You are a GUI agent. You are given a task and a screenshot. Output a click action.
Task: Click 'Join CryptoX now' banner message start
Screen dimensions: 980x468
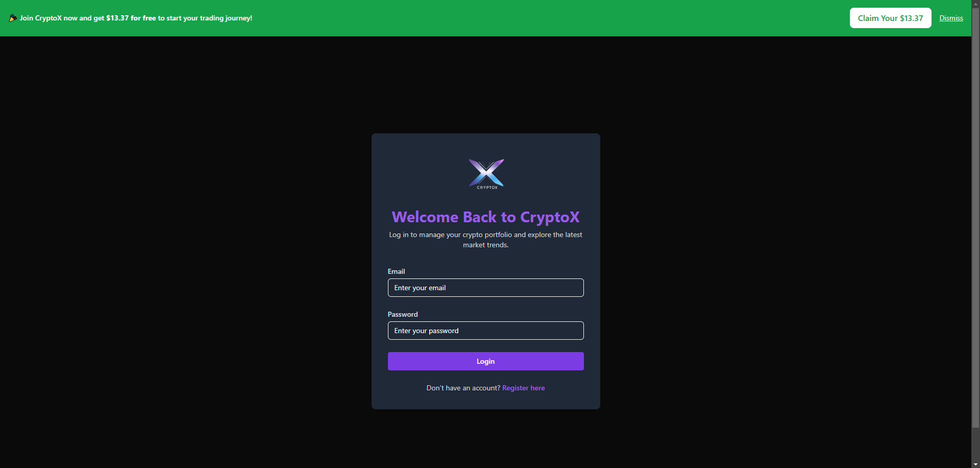48,18
